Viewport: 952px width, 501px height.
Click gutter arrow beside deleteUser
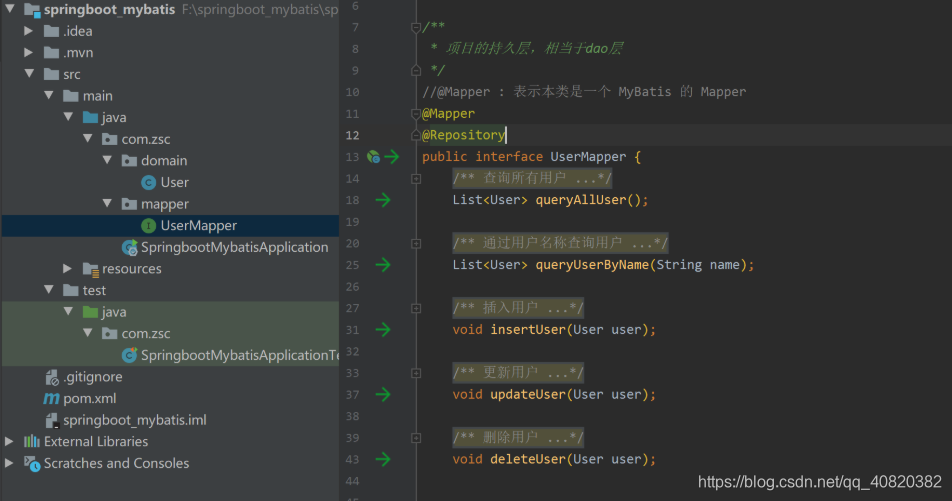click(x=383, y=459)
